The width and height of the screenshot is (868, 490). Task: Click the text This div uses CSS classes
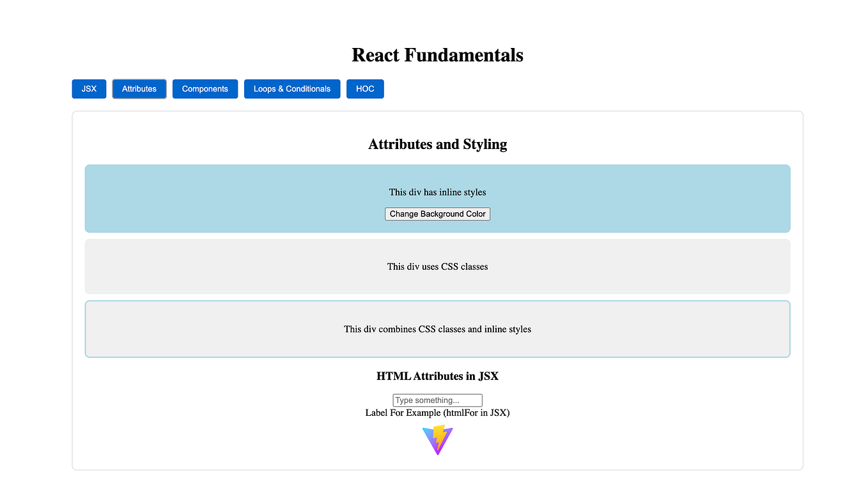pyautogui.click(x=437, y=266)
